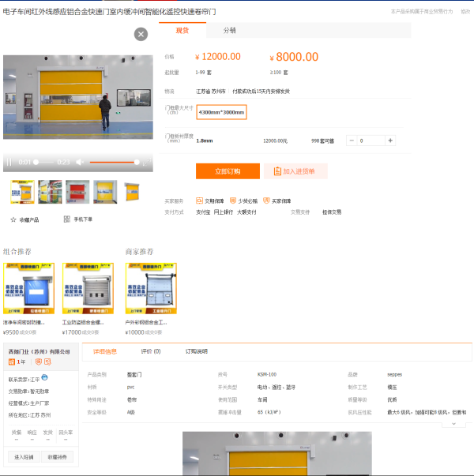The height and width of the screenshot is (476, 474).
Task: Click the 立即订购 button
Action: coord(228,171)
